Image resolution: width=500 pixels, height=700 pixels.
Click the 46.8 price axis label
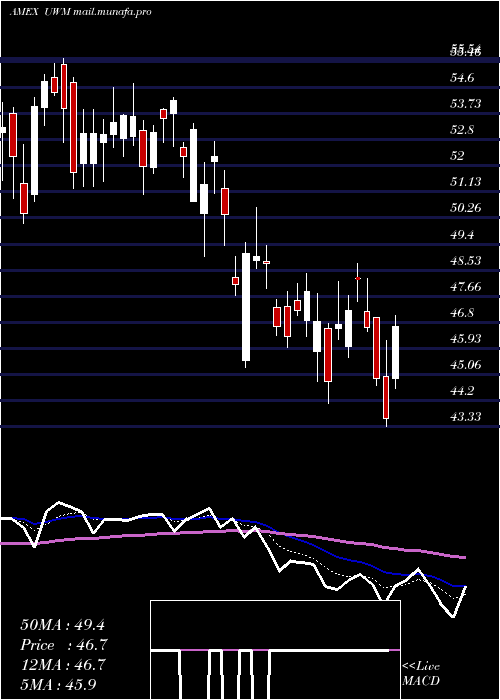click(463, 312)
